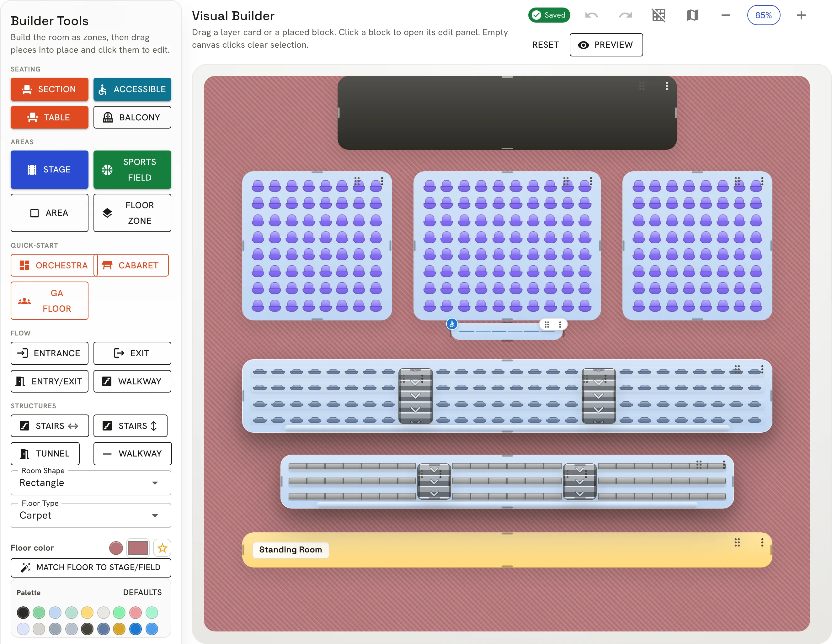Click the redo arrow icon
Screen dimensions: 832x644
click(x=625, y=15)
